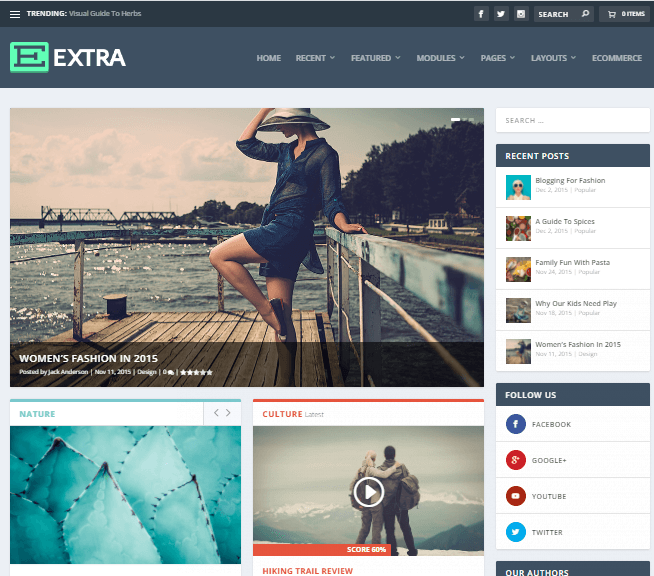
Task: Expand the Modules dropdown menu
Action: 440,58
